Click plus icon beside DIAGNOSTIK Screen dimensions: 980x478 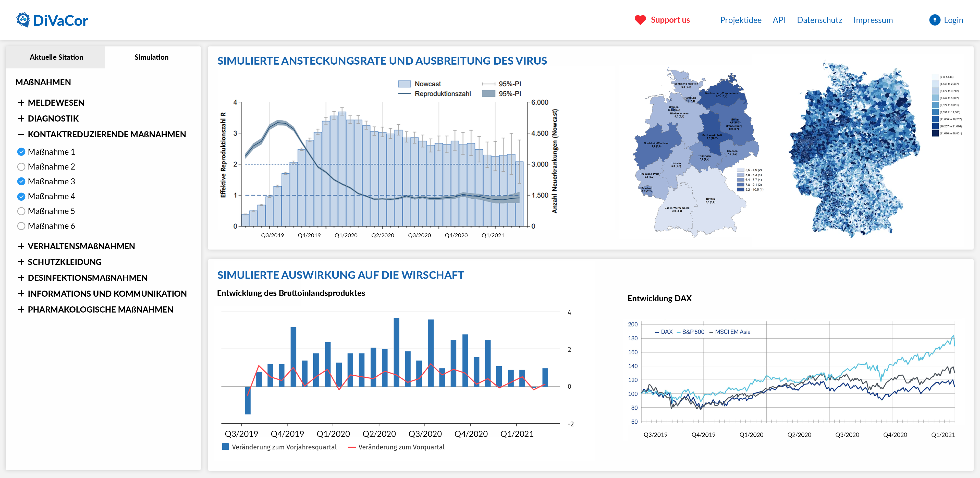[21, 119]
